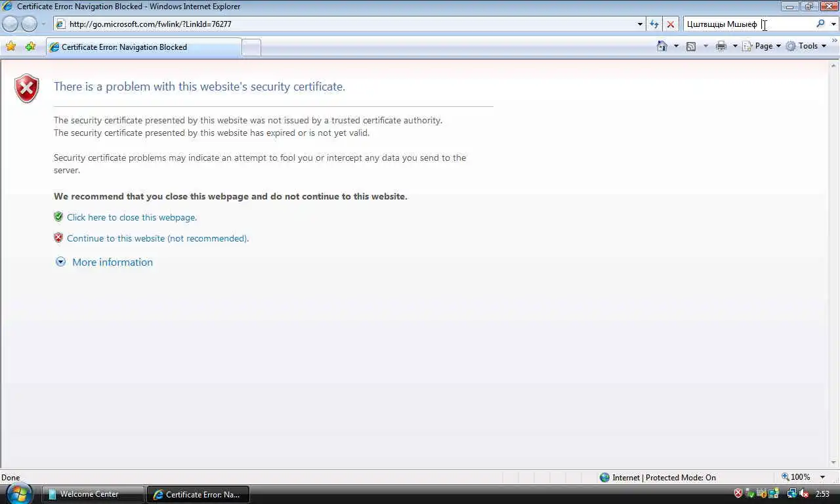Run search with the magnifier icon

[820, 24]
